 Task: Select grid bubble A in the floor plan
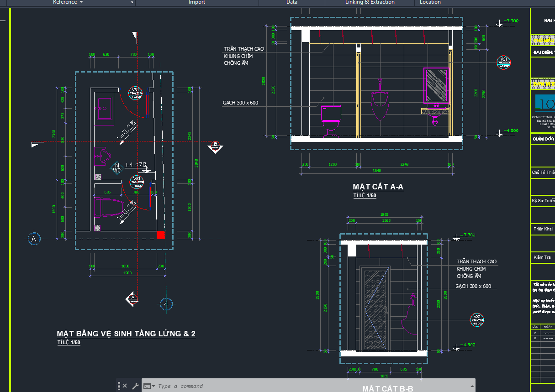(33, 239)
